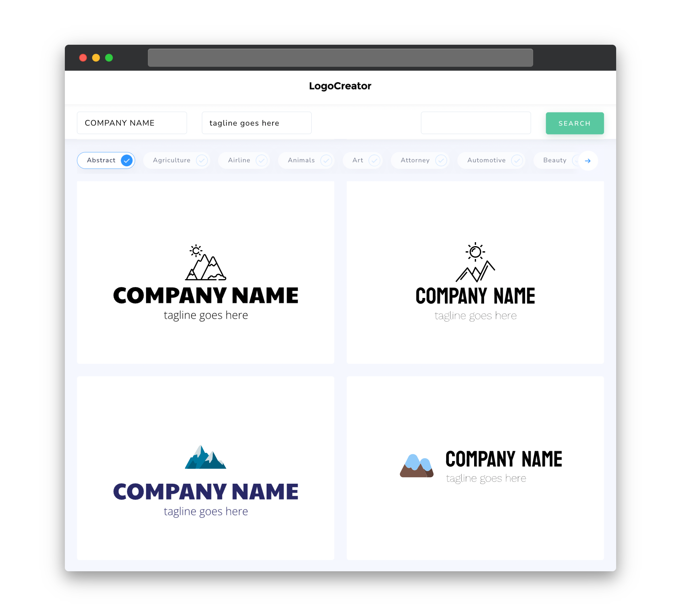The image size is (681, 616).
Task: Select the Automotive filter category
Action: point(486,160)
